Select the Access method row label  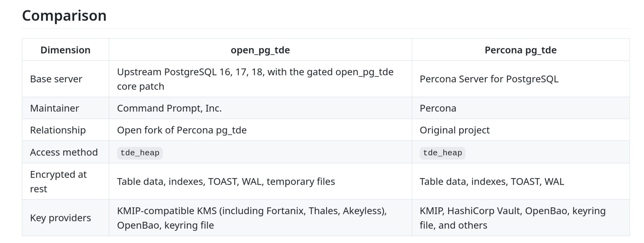[x=64, y=152]
